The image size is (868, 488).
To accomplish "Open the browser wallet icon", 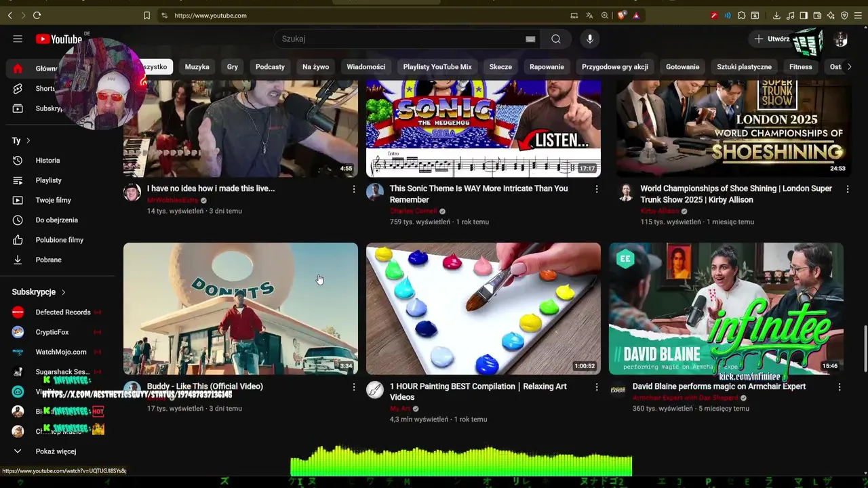I will pos(817,15).
